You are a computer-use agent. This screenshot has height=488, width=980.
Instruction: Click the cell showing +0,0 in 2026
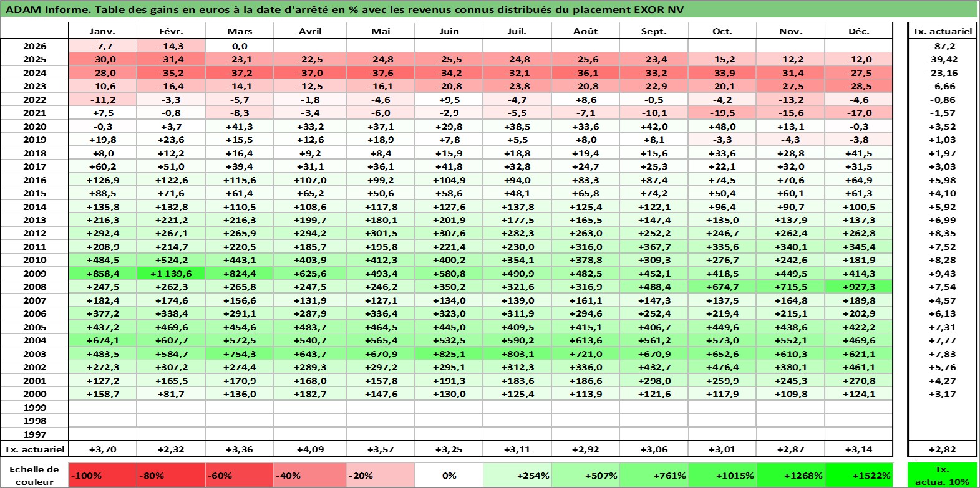coord(240,46)
